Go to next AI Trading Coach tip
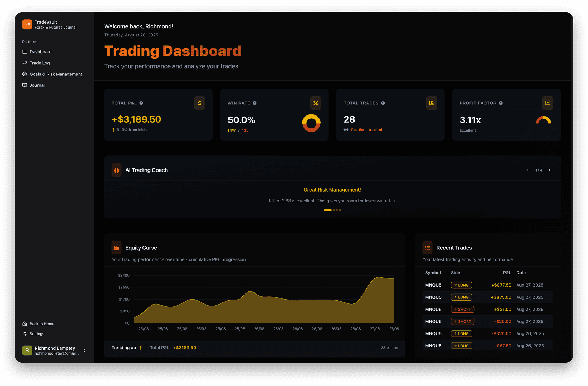The image size is (588, 386). pos(549,170)
